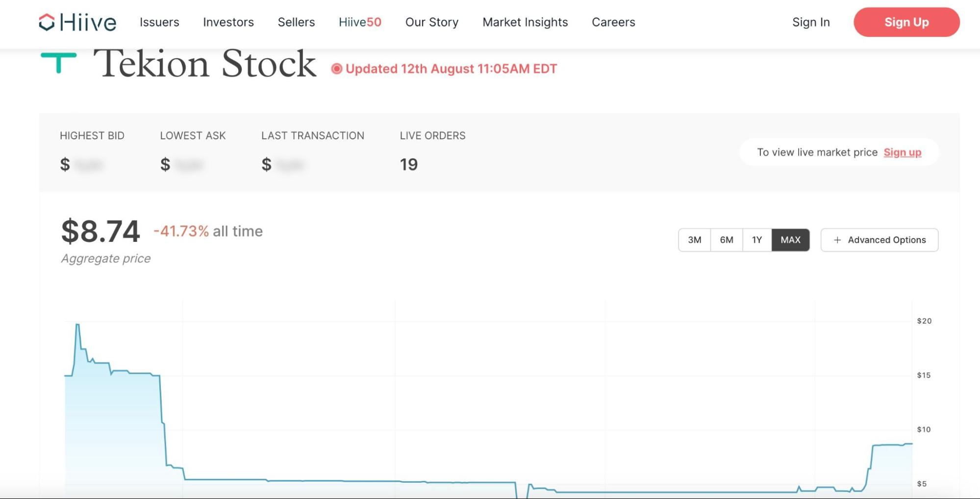Click the To view live market price text
Viewport: 980px width, 499px height.
(817, 153)
